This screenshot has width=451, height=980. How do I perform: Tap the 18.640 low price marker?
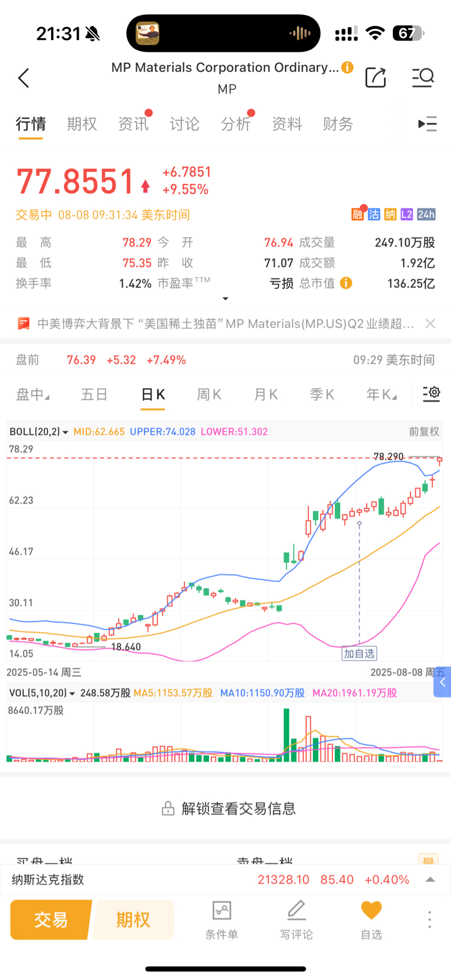[126, 647]
